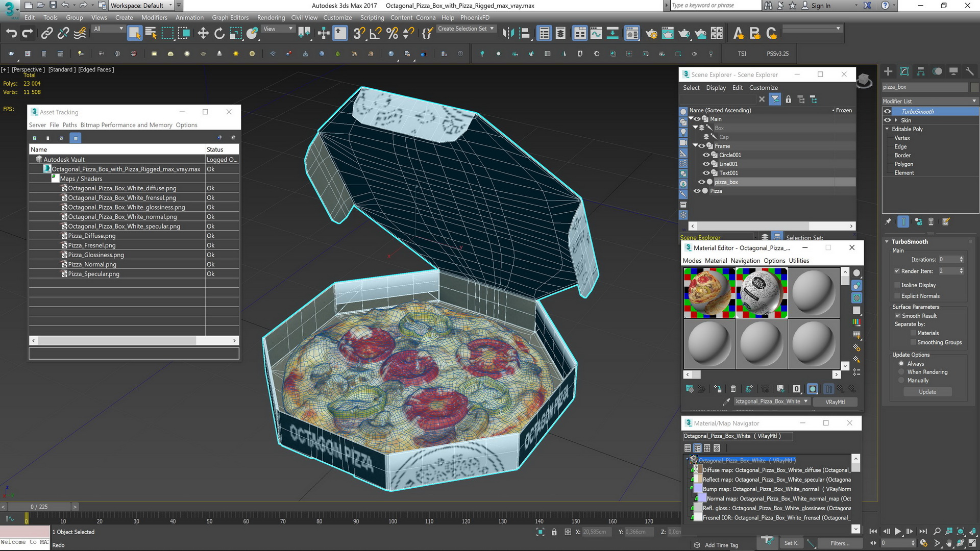980x551 pixels.
Task: Open the Hierarchy command panel tab
Action: pyautogui.click(x=921, y=71)
